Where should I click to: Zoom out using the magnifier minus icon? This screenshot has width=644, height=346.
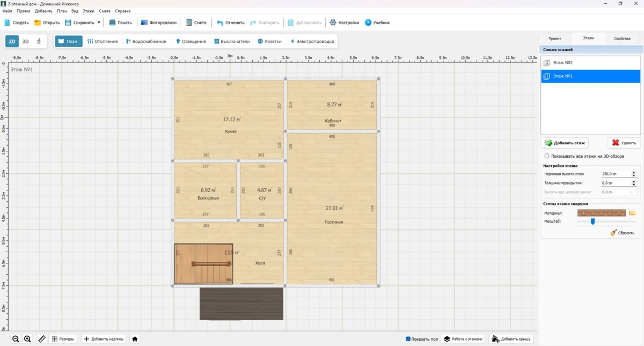click(16, 339)
